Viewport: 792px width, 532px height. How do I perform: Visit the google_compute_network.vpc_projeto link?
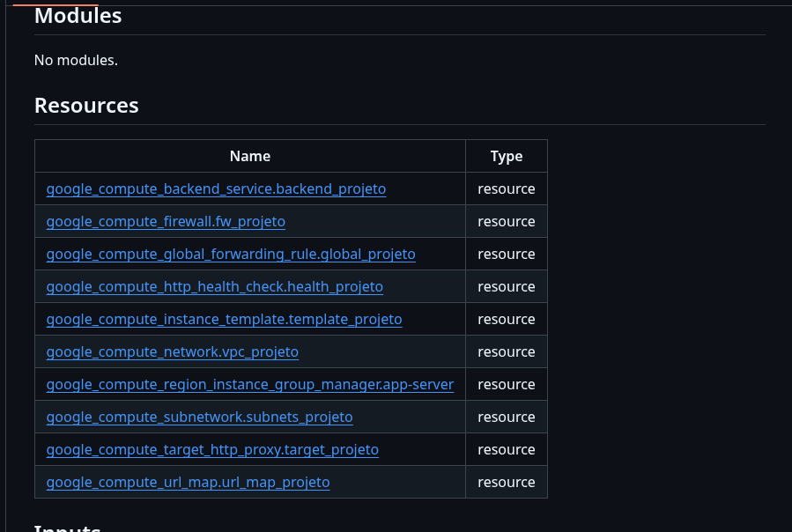pos(172,351)
